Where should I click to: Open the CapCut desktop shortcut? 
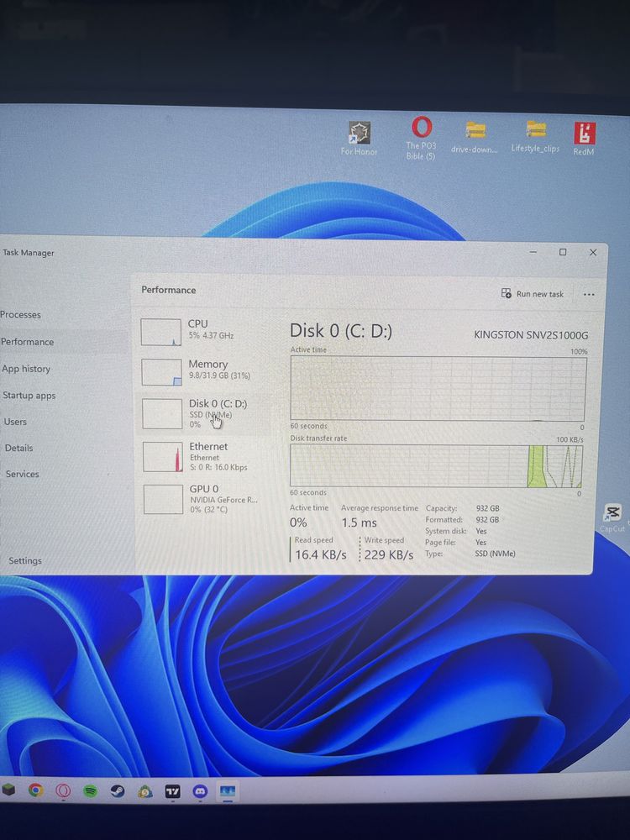pos(612,517)
